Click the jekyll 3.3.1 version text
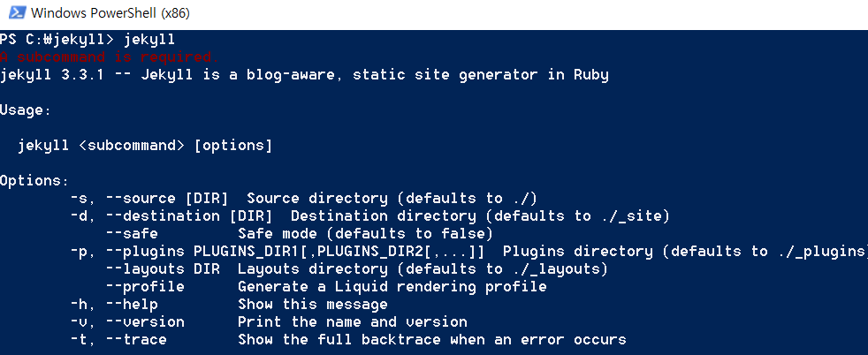Screen dimensions: 868x355 click(52, 75)
